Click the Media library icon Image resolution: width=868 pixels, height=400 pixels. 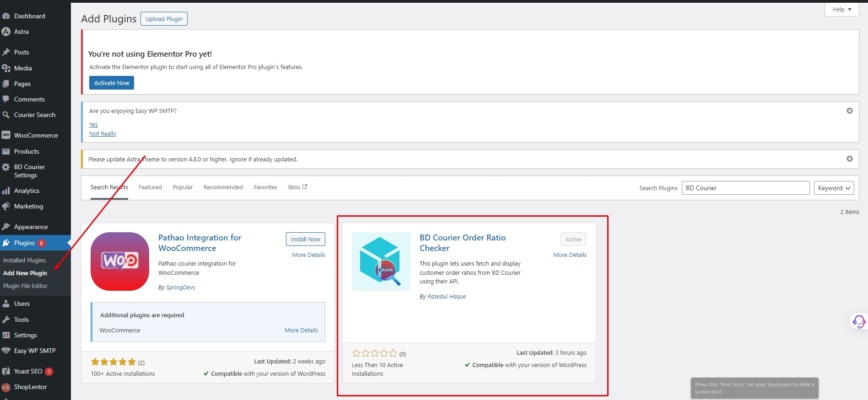(6, 68)
